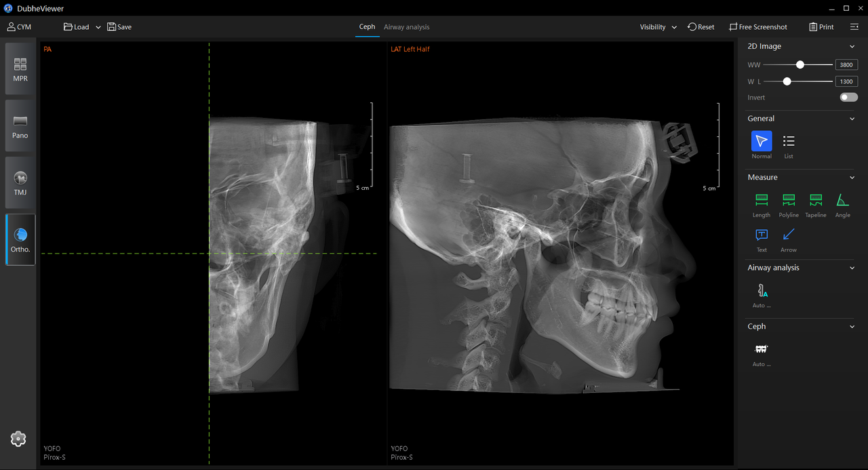Screen dimensions: 868x470
Task: Open the settings gear in sidebar
Action: click(18, 439)
